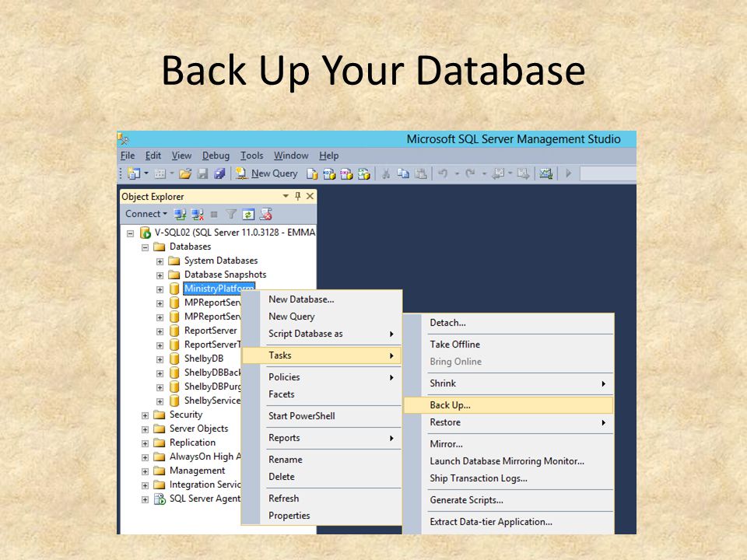Pin the Object Explorer panel
747x560 pixels.
point(298,196)
